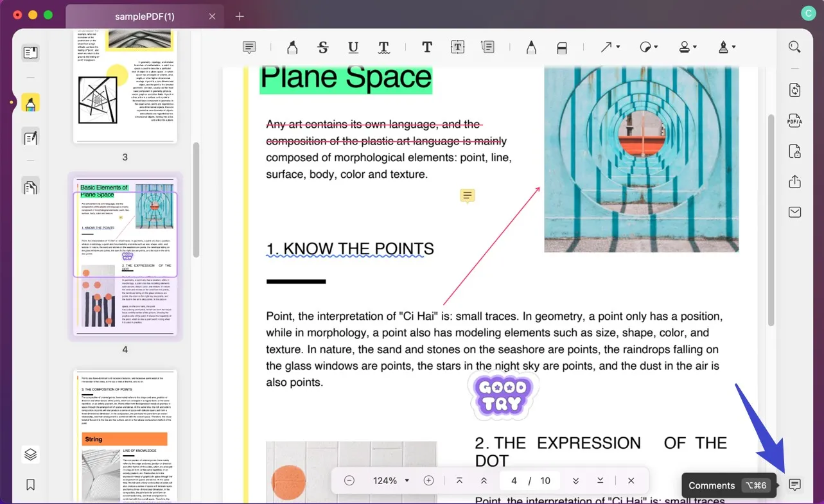Go to the next page with the chevron

click(x=576, y=480)
